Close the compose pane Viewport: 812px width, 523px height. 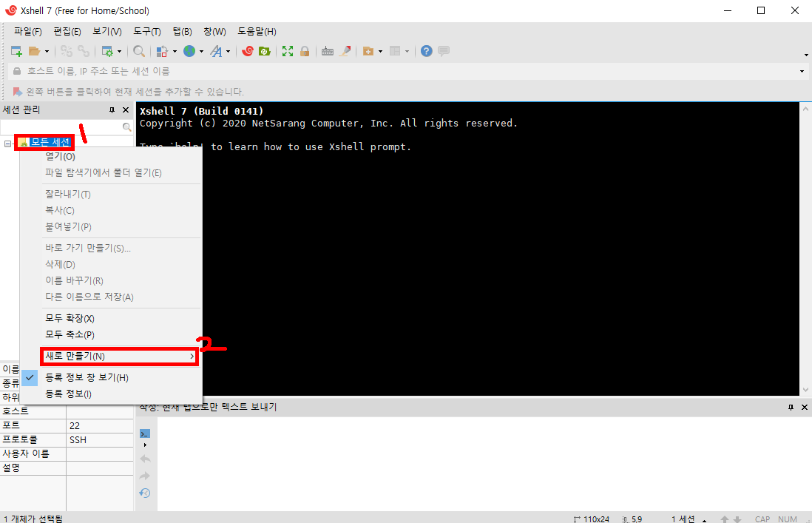click(x=804, y=408)
